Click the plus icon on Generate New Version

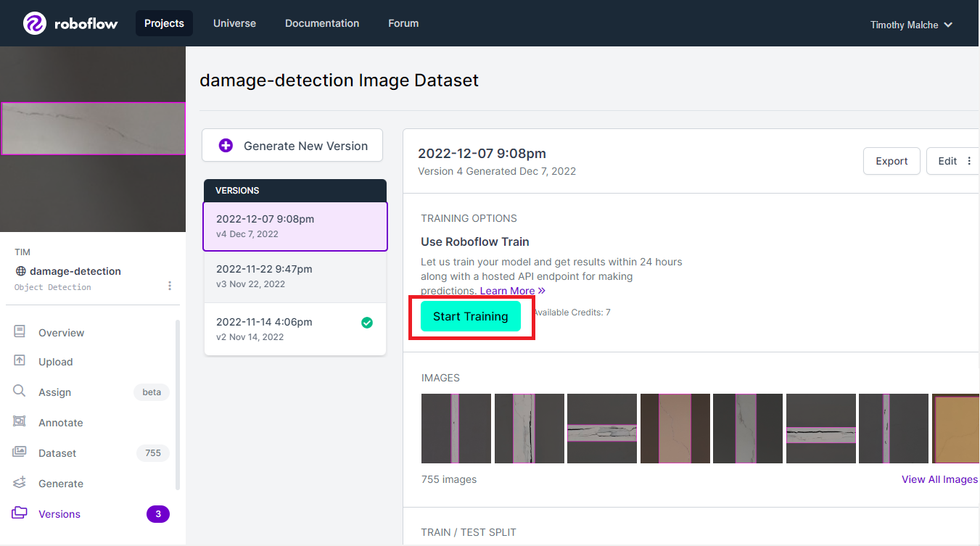[x=226, y=146]
